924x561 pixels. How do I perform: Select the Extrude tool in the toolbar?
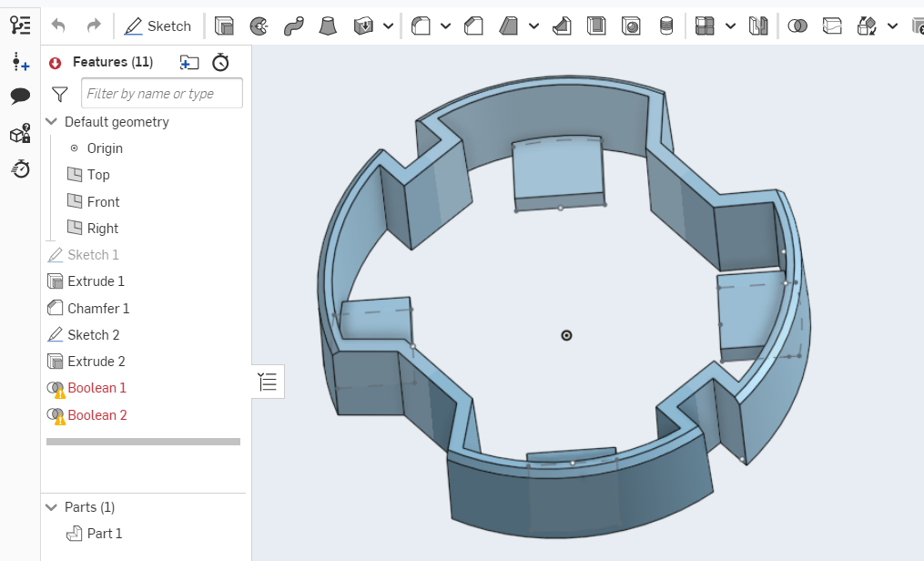pyautogui.click(x=225, y=25)
